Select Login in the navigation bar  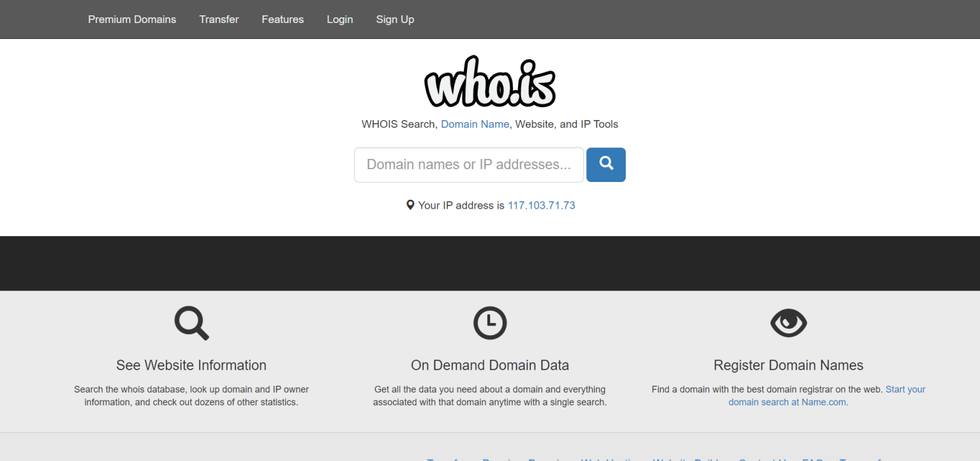tap(340, 19)
